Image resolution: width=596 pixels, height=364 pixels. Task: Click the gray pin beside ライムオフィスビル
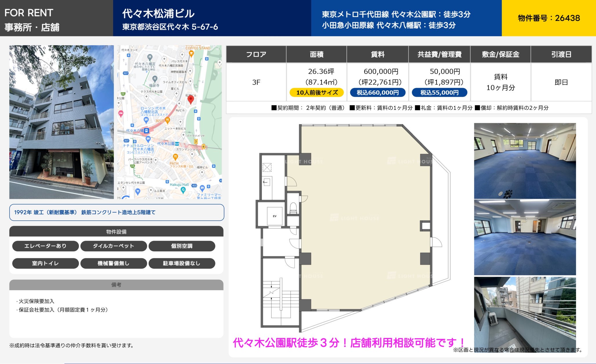[x=190, y=82]
